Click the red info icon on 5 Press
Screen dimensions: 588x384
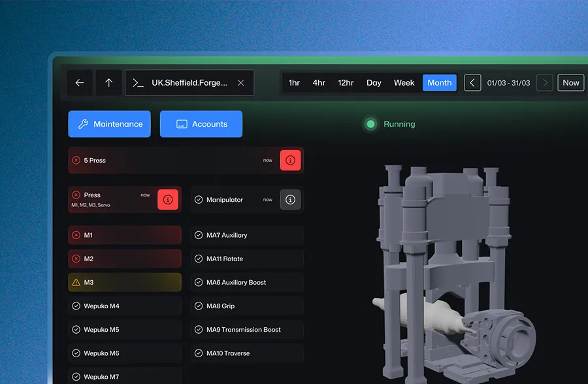tap(290, 160)
